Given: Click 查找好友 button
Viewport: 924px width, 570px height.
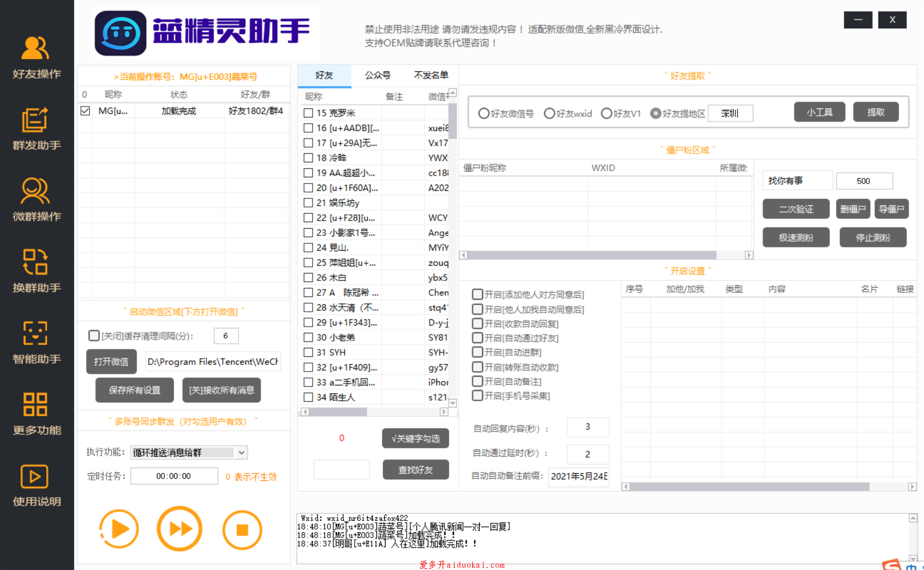Looking at the screenshot, I should coord(415,470).
